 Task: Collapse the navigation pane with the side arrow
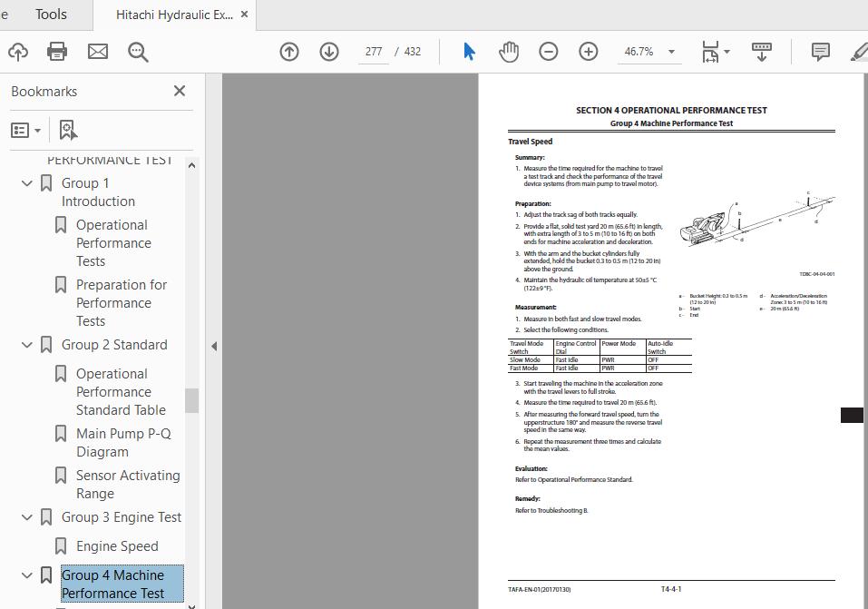214,347
